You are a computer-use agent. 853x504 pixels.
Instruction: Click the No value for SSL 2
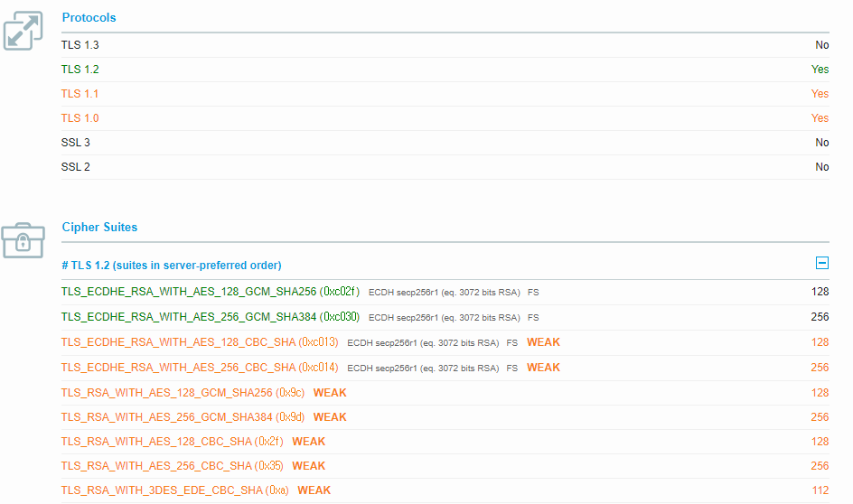click(821, 167)
